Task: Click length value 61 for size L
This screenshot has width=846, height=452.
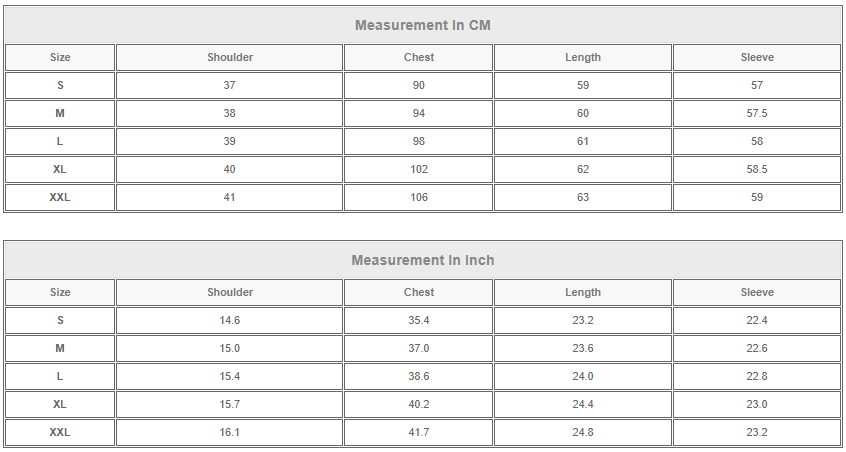Action: pos(583,141)
